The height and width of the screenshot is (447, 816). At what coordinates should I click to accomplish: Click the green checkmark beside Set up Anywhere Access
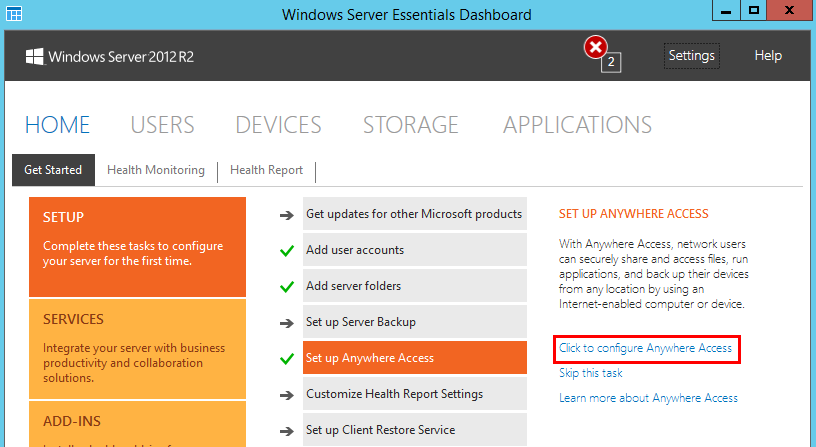[287, 359]
